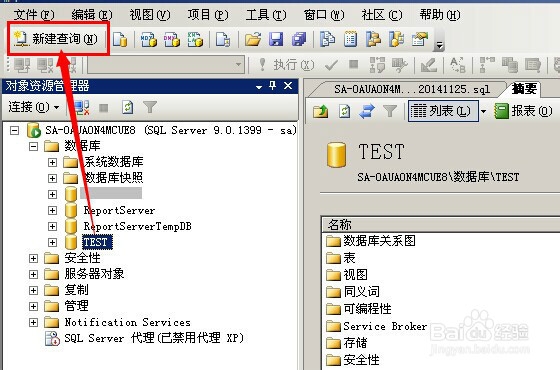This screenshot has height=370, width=560.
Task: Click the Save disk icon
Action: pos(276,39)
